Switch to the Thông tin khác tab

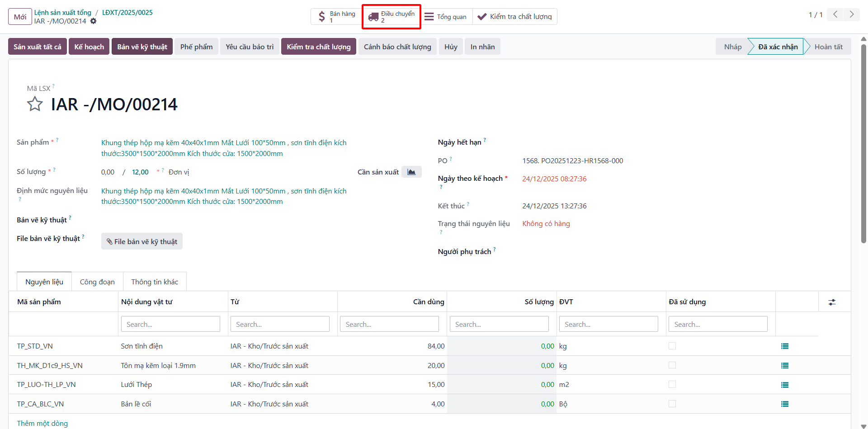pos(155,282)
